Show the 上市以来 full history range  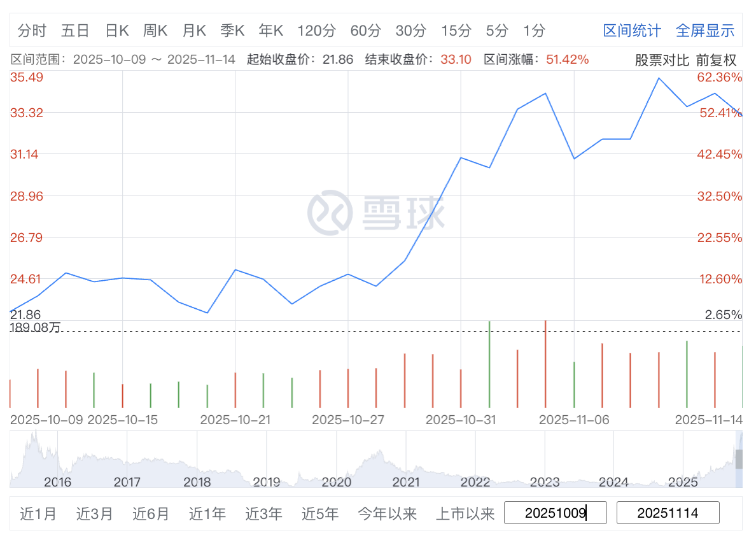coord(465,513)
